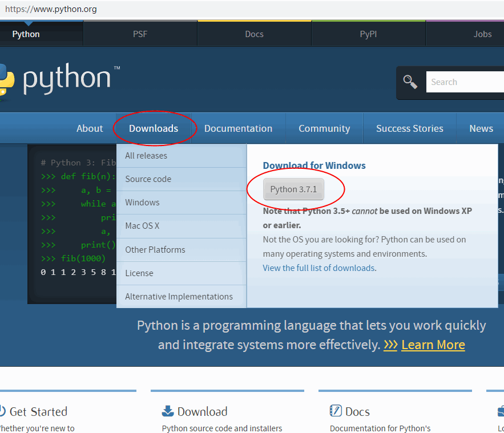Open the Community menu
504x433 pixels.
pyautogui.click(x=324, y=128)
